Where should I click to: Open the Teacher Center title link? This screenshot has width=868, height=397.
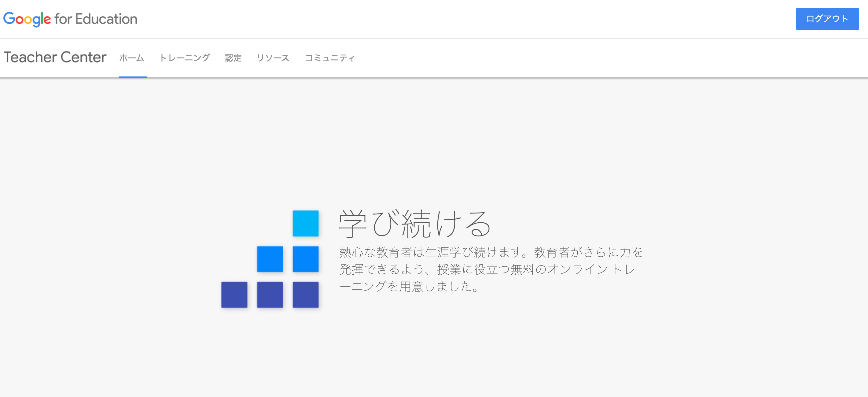(x=55, y=57)
